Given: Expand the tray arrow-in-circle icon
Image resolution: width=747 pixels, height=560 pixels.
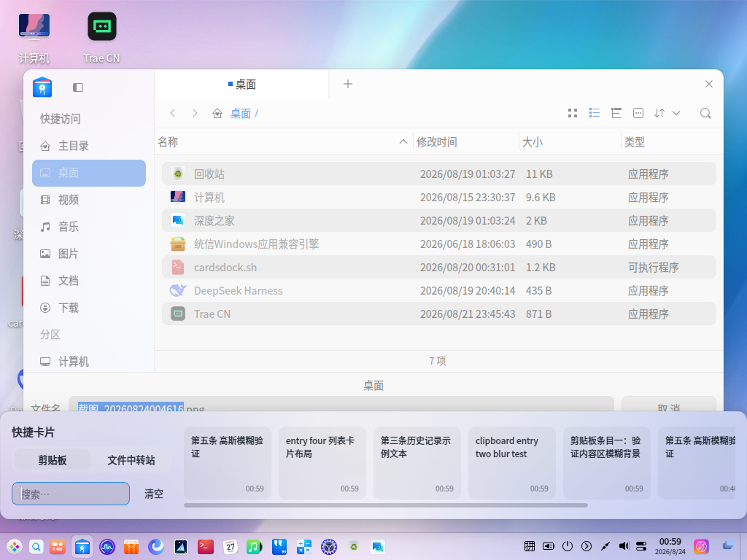Looking at the screenshot, I should coord(587,545).
